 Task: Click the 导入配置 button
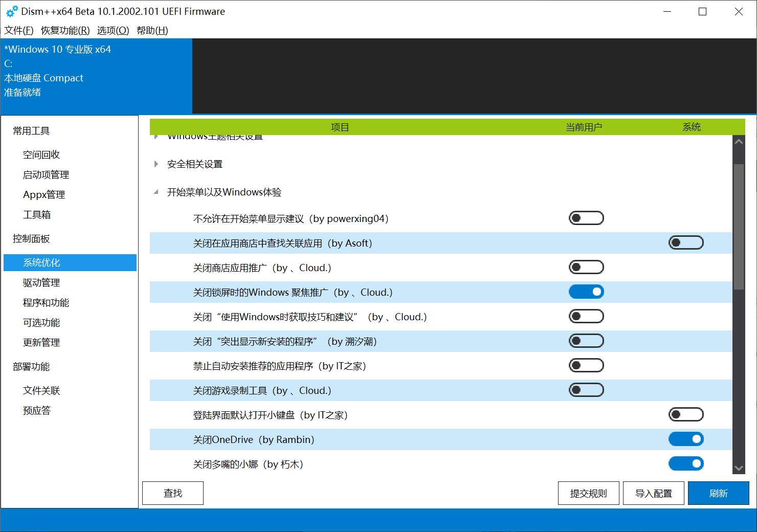653,493
